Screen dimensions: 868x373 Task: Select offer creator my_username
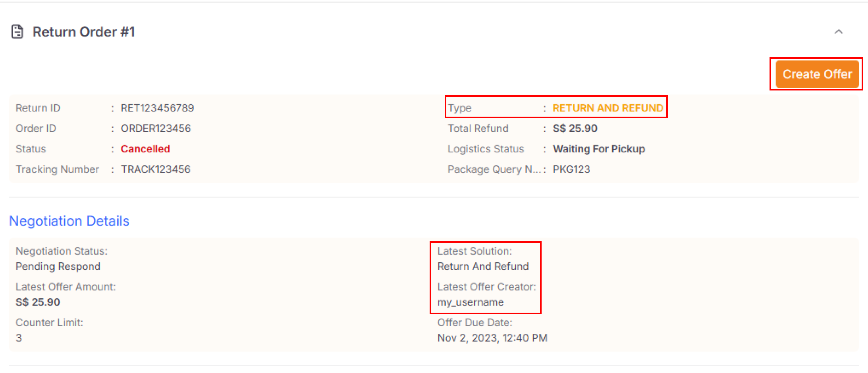coord(470,302)
